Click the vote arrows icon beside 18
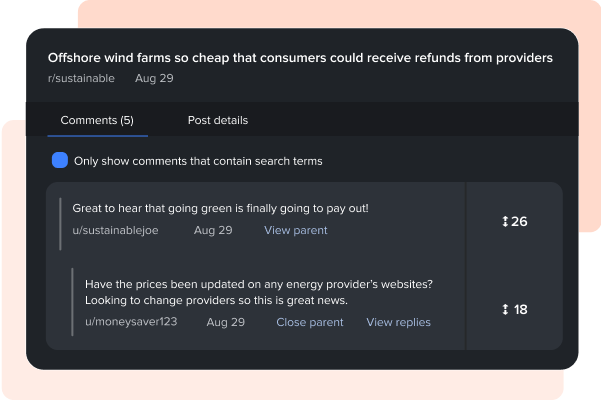This screenshot has height=400, width=601. pyautogui.click(x=505, y=310)
